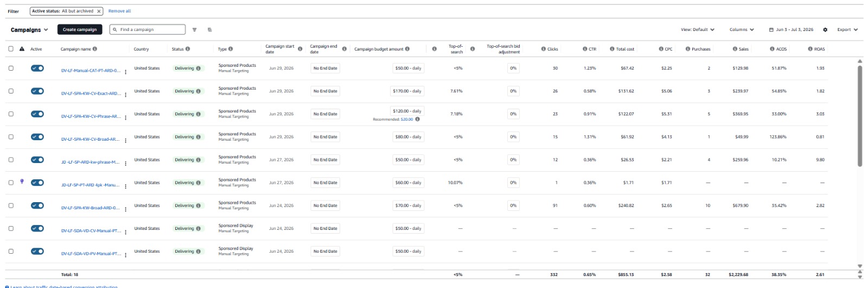Sort by the Country column header
This screenshot has width=868, height=288.
pyautogui.click(x=141, y=49)
